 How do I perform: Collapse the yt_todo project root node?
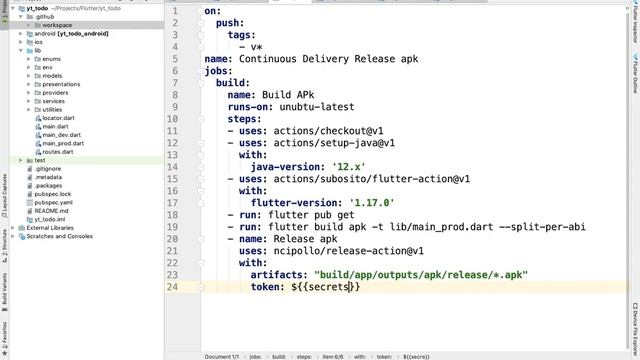pyautogui.click(x=13, y=8)
